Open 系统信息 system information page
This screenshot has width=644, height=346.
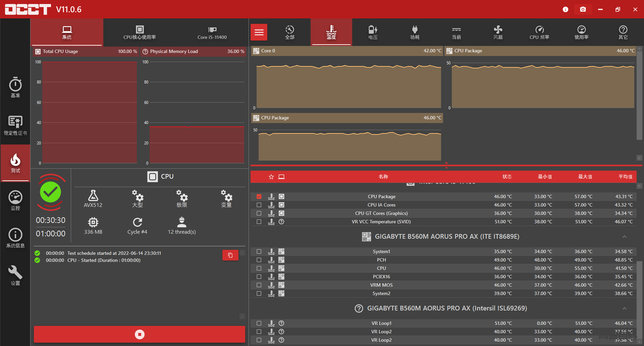click(15, 238)
